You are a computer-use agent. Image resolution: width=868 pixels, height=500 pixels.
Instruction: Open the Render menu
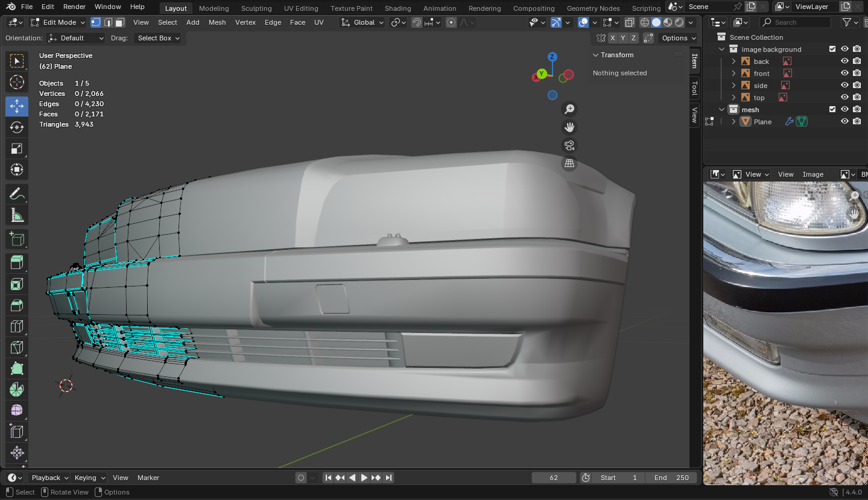(x=74, y=7)
